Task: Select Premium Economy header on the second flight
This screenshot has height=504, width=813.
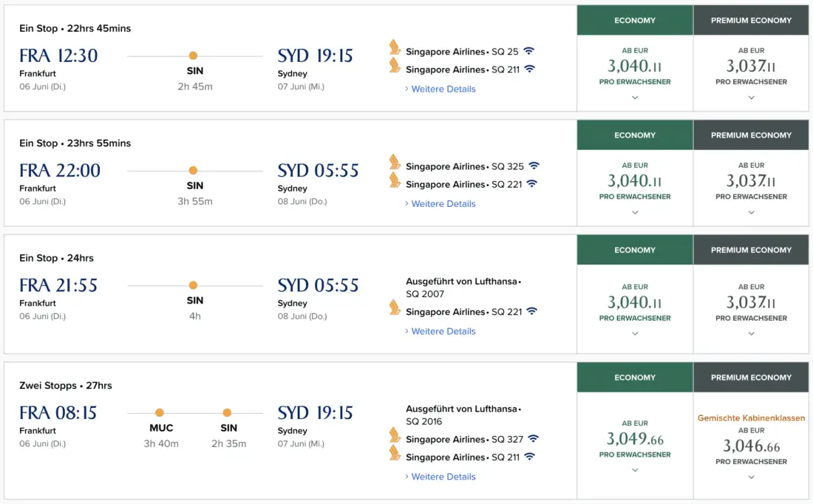Action: [751, 135]
